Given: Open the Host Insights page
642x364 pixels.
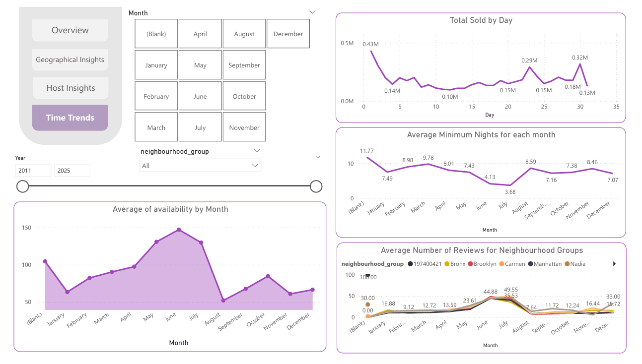Looking at the screenshot, I should 70,88.
